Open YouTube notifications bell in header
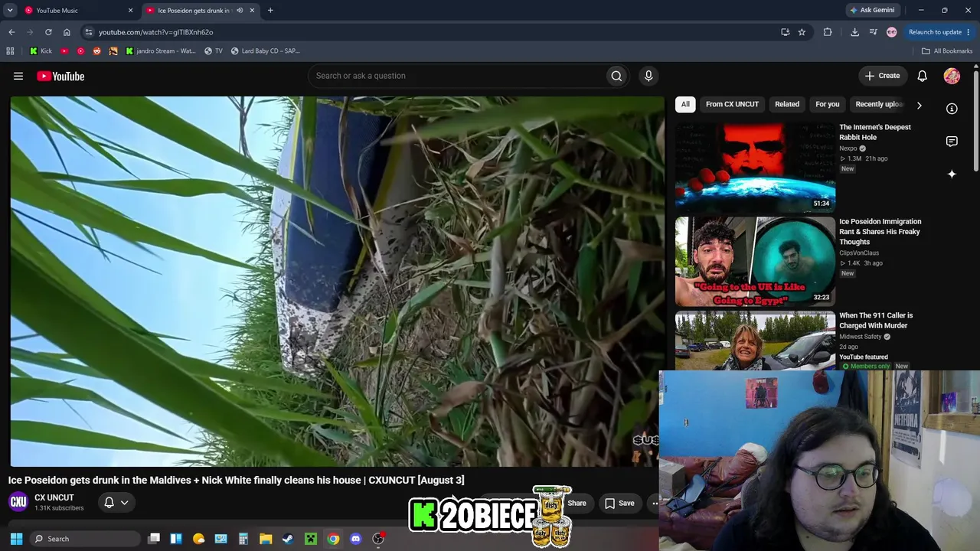980x551 pixels. click(922, 76)
